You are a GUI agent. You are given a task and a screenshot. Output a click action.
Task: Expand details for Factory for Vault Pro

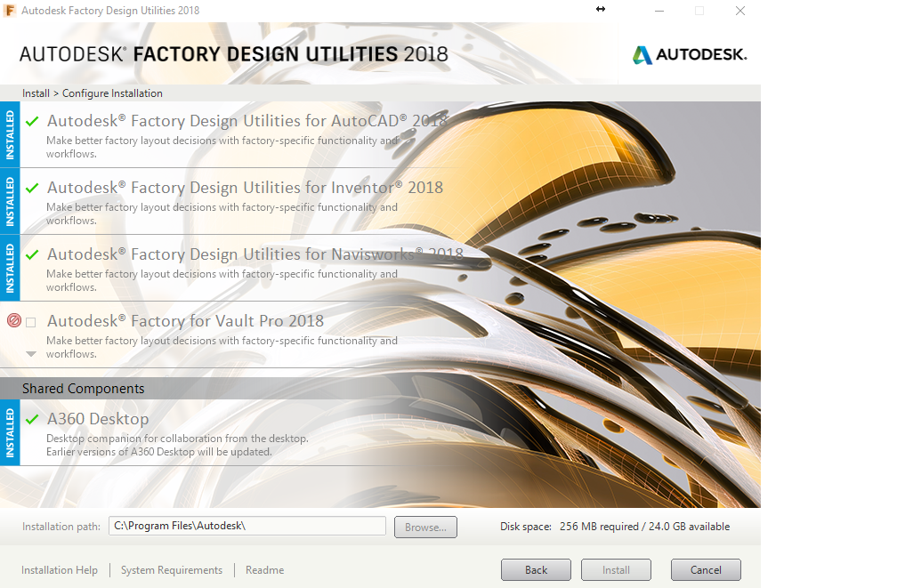30,353
